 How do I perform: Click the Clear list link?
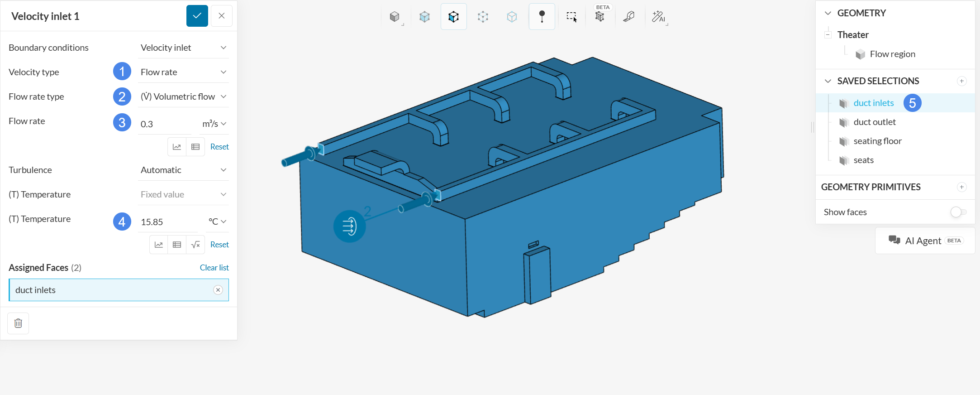214,268
